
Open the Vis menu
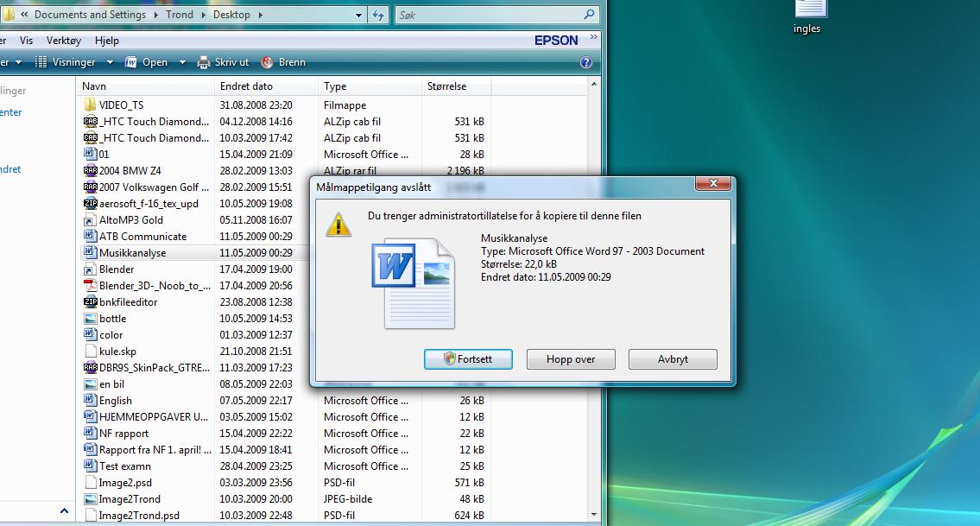pyautogui.click(x=26, y=41)
